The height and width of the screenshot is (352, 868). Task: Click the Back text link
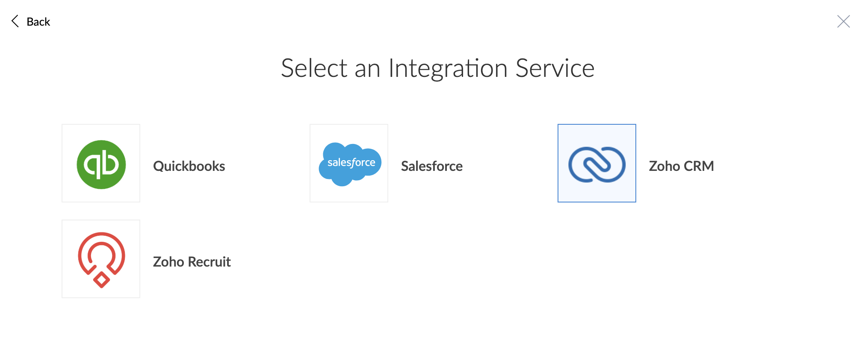coord(38,22)
